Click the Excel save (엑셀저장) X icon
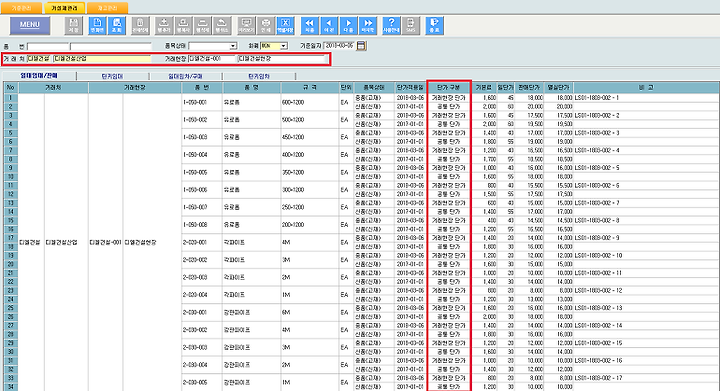720x391 pixels. click(x=285, y=25)
